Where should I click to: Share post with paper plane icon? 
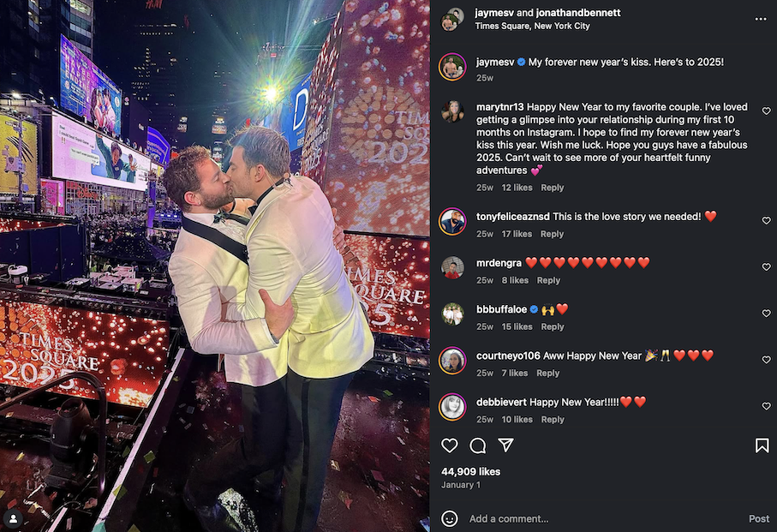(x=505, y=445)
